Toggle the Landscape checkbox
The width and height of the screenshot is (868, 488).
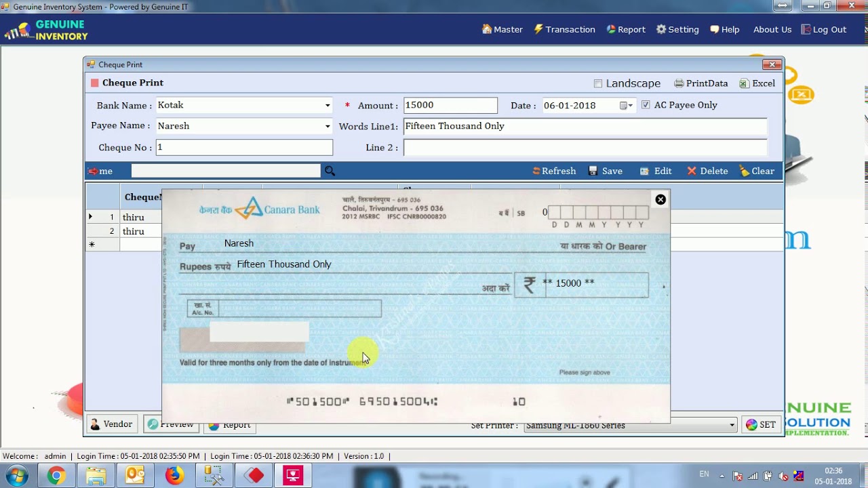pos(598,83)
